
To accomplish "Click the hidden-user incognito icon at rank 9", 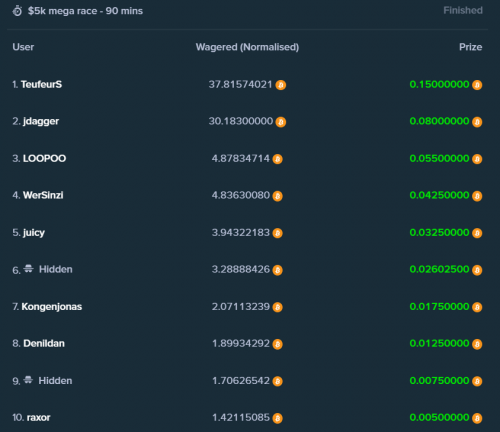I will [x=28, y=380].
